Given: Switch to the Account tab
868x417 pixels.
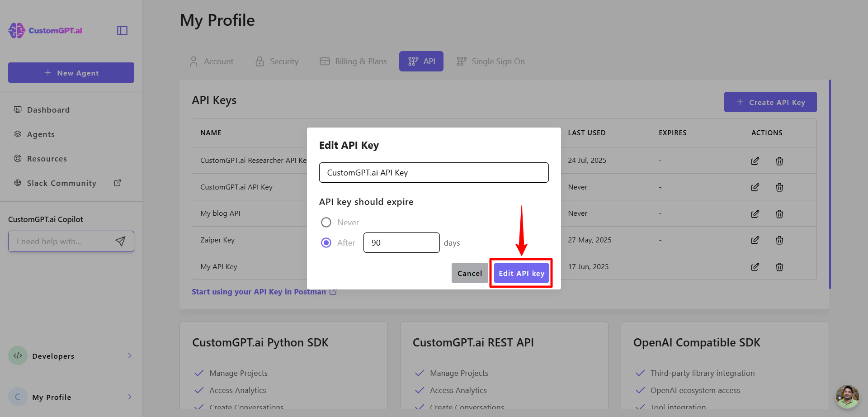Looking at the screenshot, I should pyautogui.click(x=211, y=62).
